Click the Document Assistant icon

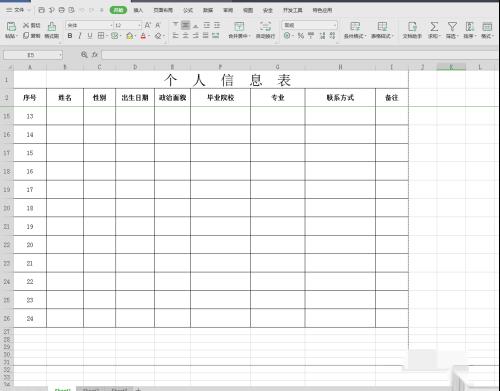412,26
